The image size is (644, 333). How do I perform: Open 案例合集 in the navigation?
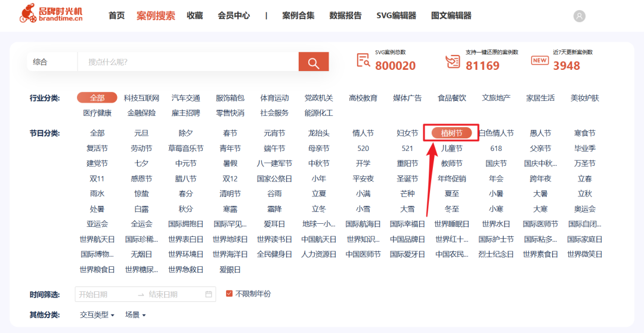298,16
